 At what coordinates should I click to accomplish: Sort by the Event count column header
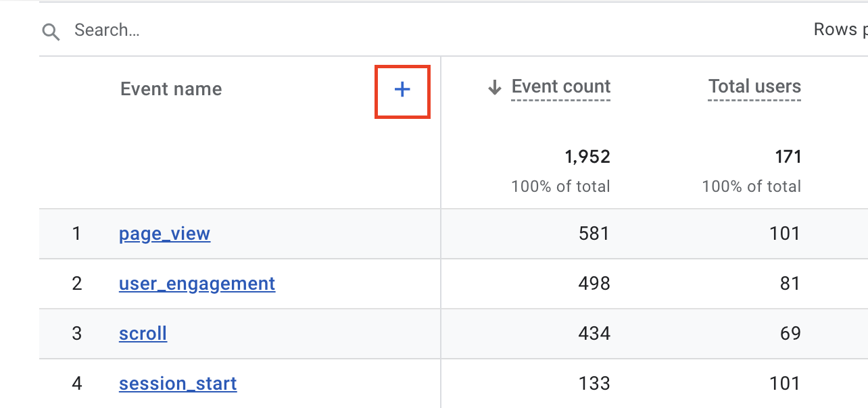[561, 86]
